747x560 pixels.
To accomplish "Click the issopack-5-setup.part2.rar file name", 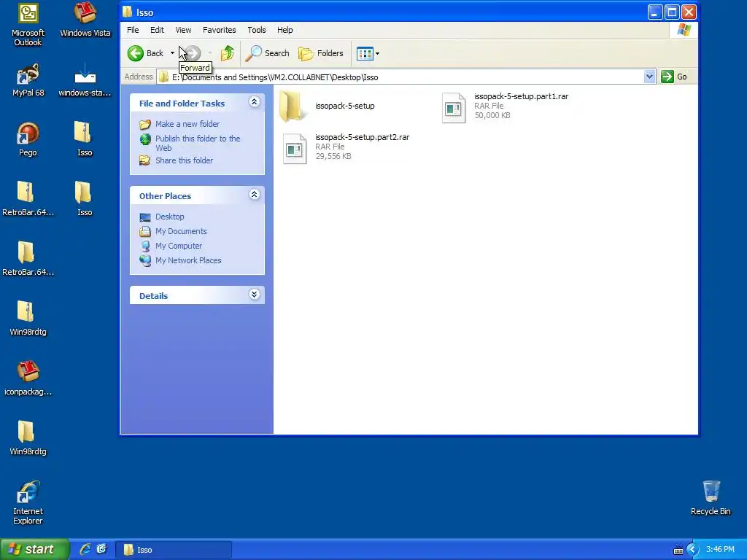I will click(x=362, y=137).
